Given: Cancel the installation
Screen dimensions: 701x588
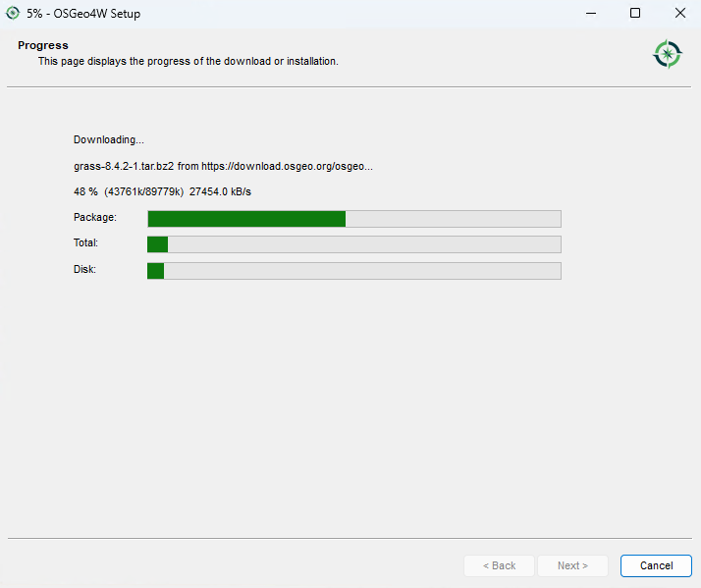Looking at the screenshot, I should click(656, 565).
